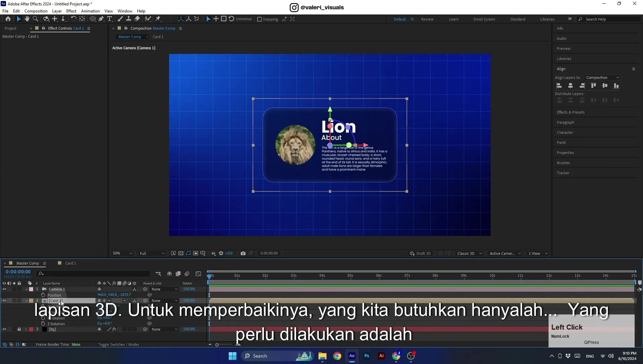Open the Composition menu
This screenshot has width=643, height=364.
coord(36,11)
